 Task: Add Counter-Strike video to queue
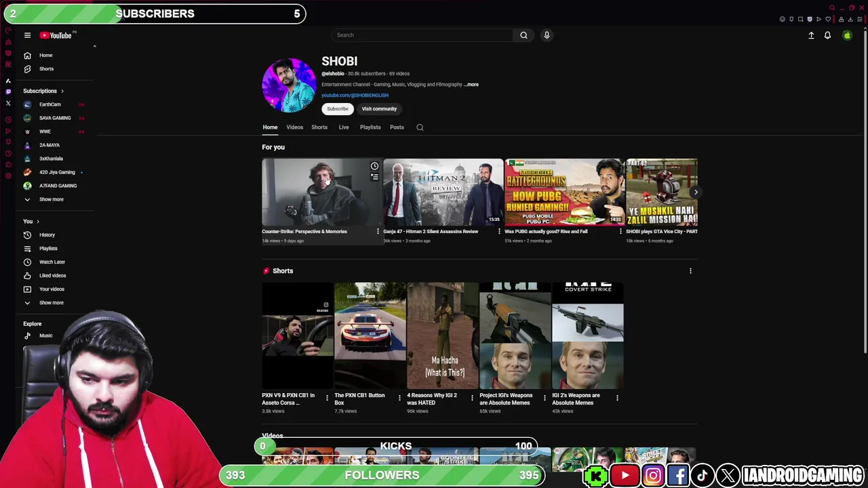(x=374, y=177)
